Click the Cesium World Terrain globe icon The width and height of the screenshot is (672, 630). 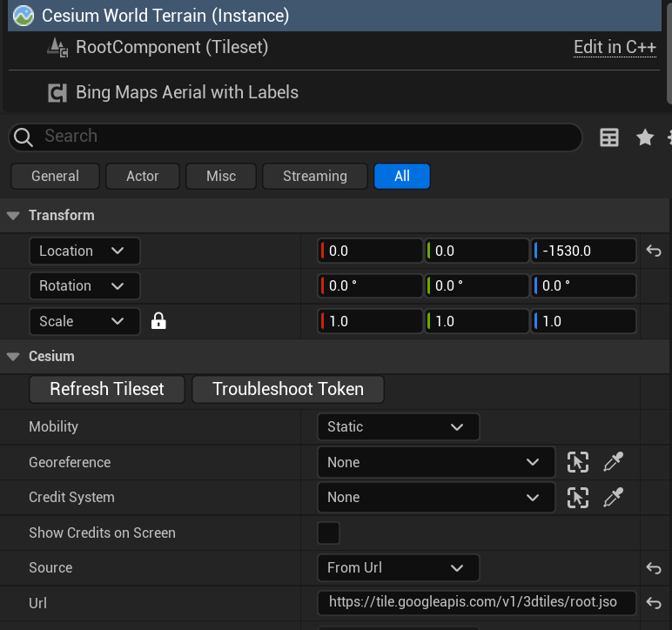click(24, 16)
